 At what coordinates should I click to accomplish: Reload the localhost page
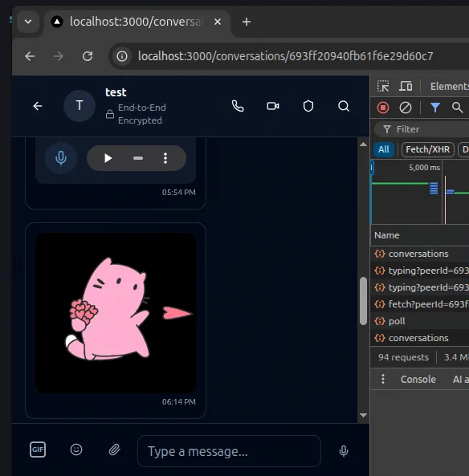pos(88,56)
